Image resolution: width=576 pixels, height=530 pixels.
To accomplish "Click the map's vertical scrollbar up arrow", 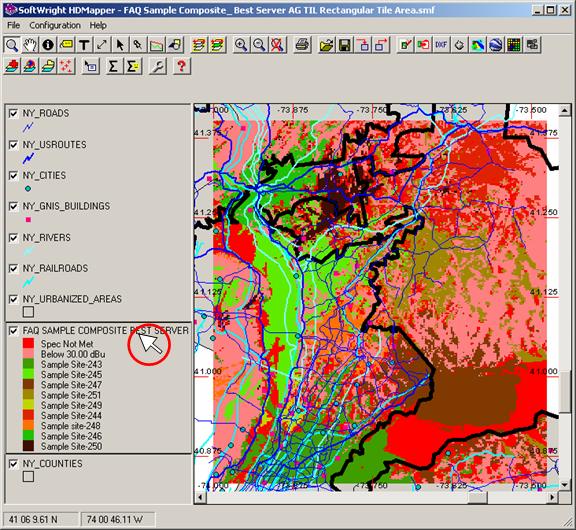I will pos(565,110).
